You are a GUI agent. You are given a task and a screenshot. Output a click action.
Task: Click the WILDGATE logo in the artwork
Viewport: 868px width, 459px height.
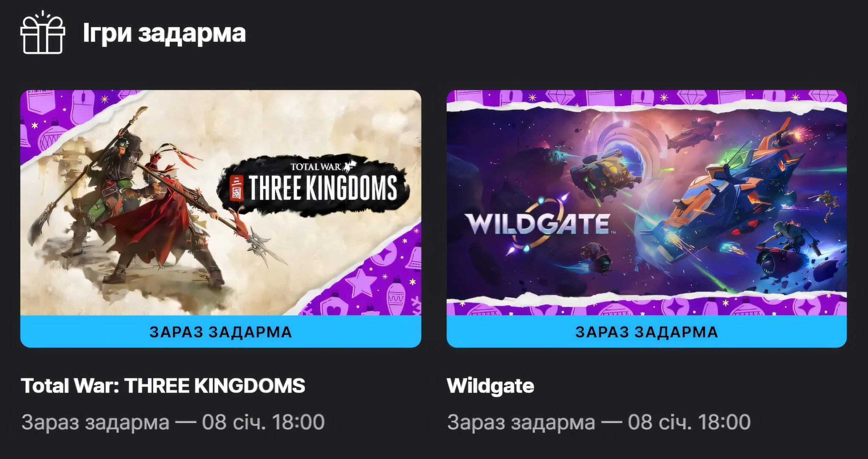(x=539, y=223)
